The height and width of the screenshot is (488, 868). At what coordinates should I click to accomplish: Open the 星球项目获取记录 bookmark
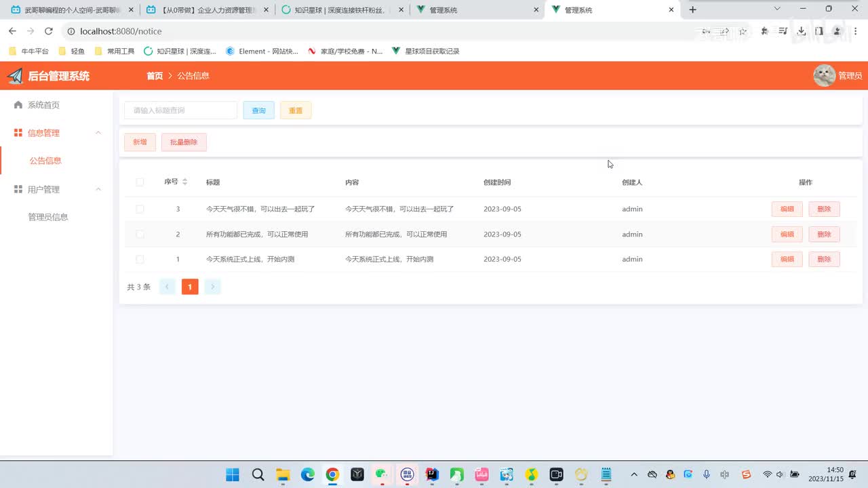(x=426, y=51)
